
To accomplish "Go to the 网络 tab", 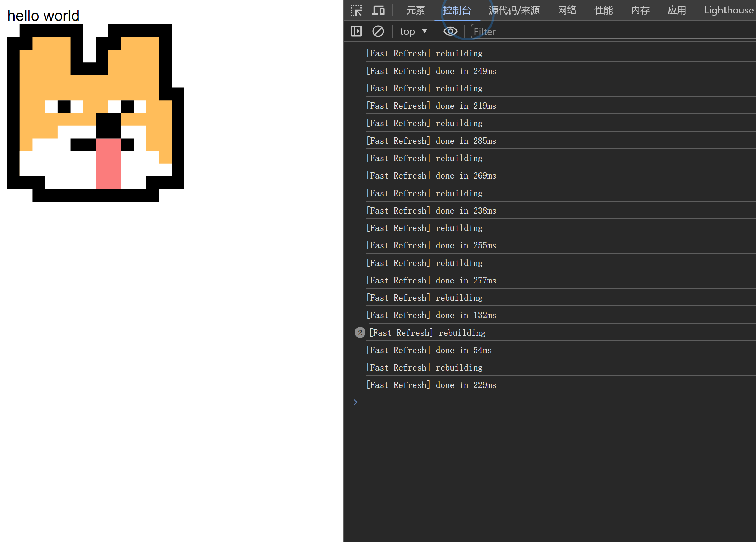I will coord(567,10).
